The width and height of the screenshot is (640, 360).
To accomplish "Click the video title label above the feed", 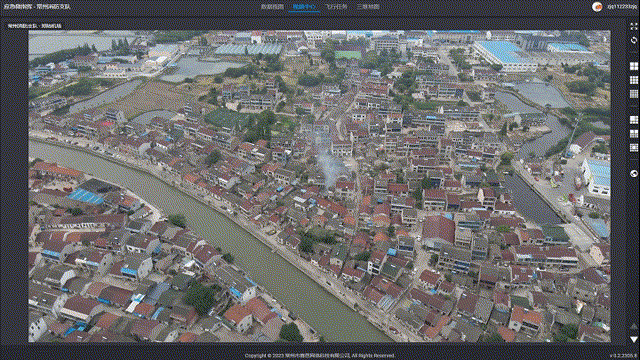I will 35,25.
